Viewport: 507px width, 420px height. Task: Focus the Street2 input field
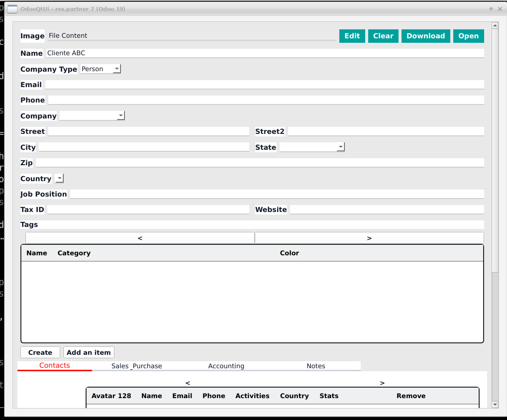pyautogui.click(x=386, y=131)
